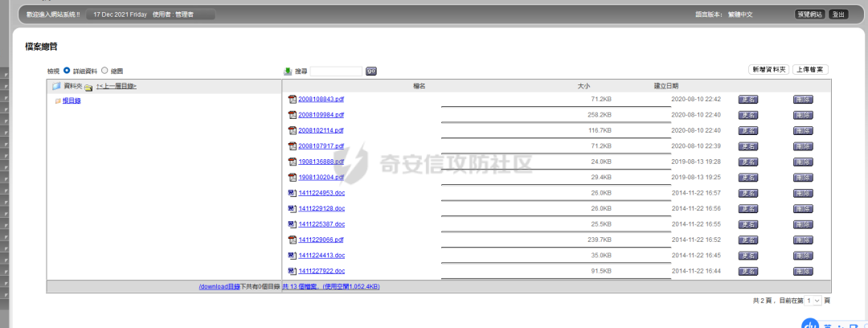Click the 239.7KB size value
The image size is (868, 328).
tap(600, 240)
